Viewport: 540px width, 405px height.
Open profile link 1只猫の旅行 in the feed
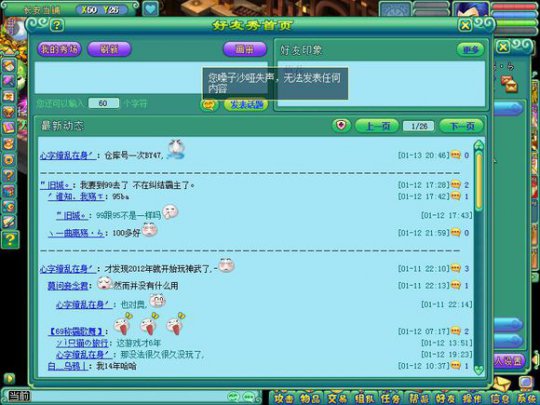(x=82, y=343)
